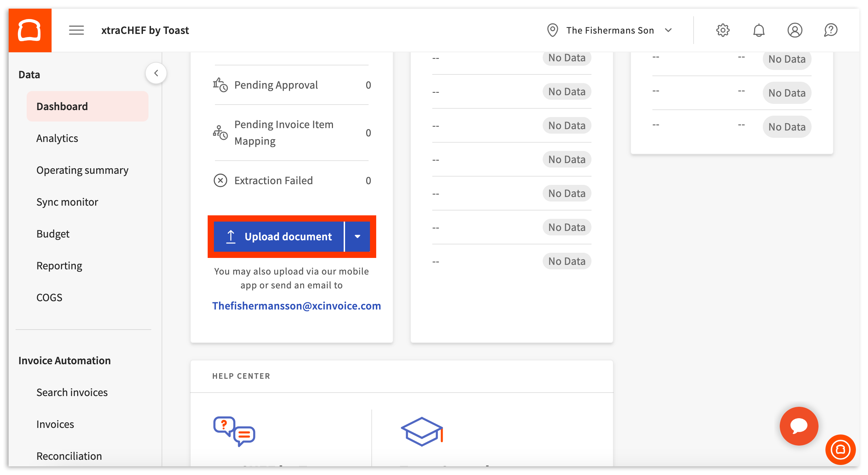Open the orange chat bubble button
This screenshot has width=868, height=475.
[x=799, y=426]
